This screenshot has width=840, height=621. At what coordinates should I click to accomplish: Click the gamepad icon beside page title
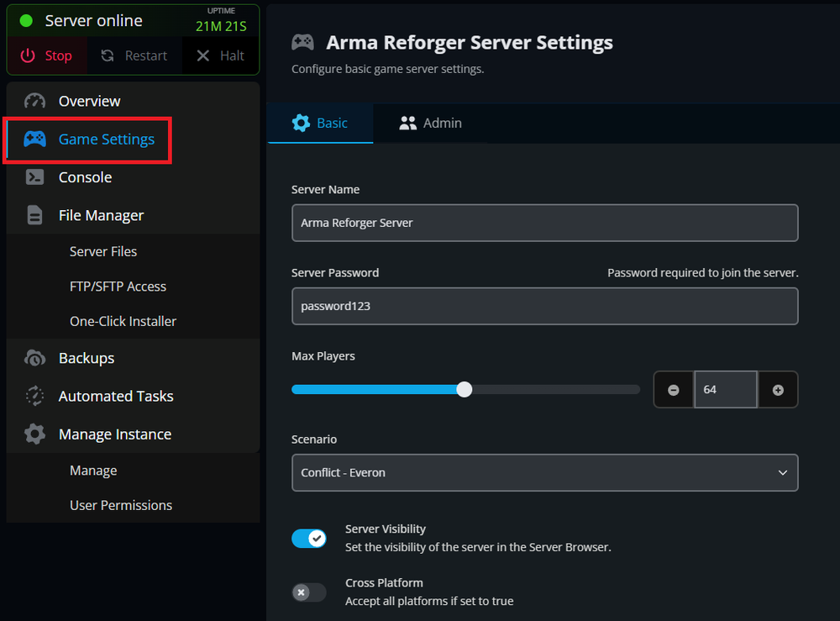(302, 42)
